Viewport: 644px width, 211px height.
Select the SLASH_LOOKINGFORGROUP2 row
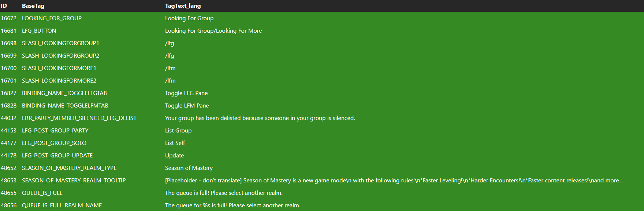click(60, 56)
